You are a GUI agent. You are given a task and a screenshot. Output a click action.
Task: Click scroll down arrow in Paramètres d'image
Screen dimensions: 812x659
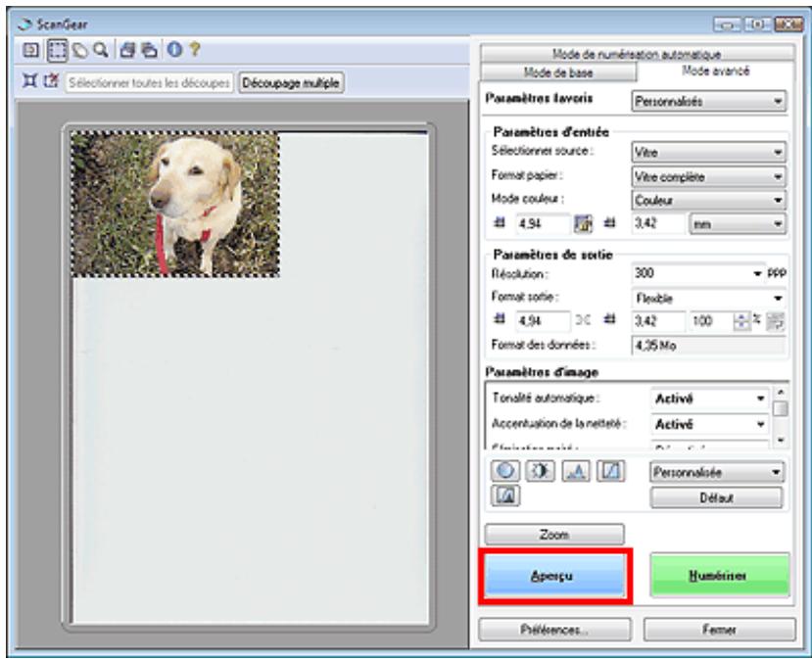click(x=781, y=441)
